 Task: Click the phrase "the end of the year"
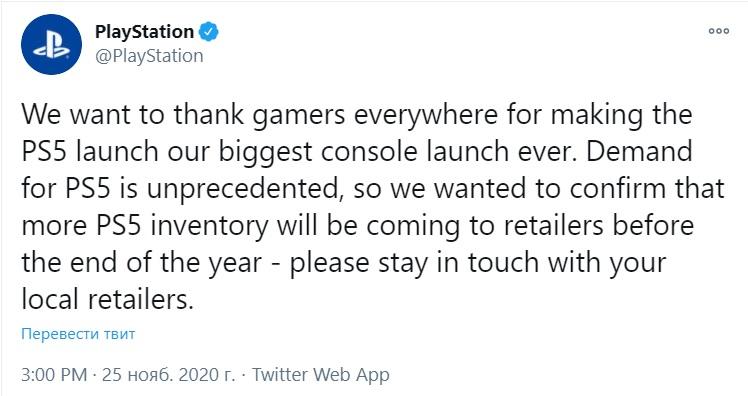click(x=142, y=264)
